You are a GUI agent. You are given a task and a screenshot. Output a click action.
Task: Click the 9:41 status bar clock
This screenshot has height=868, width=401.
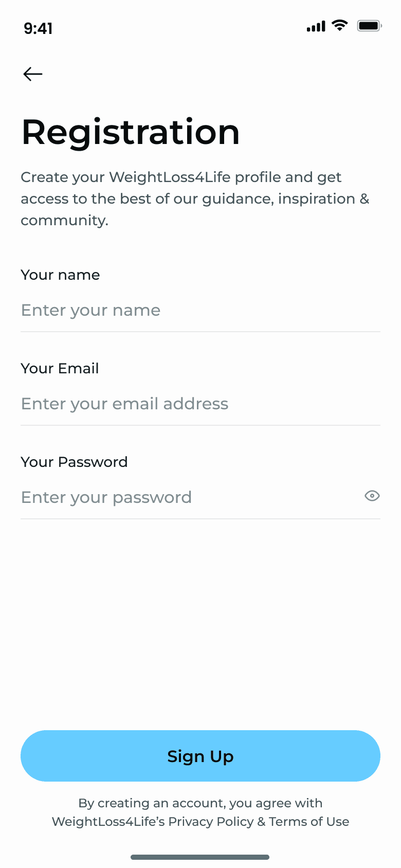pos(38,28)
